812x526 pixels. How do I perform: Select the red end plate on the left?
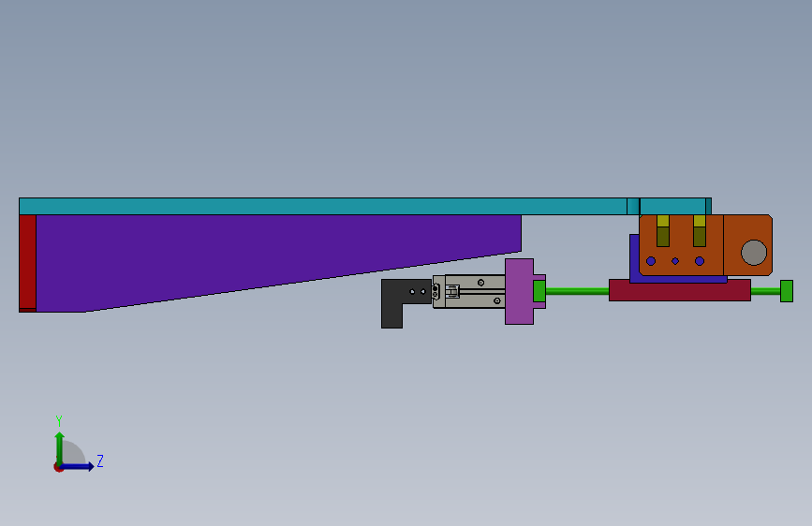[27, 263]
